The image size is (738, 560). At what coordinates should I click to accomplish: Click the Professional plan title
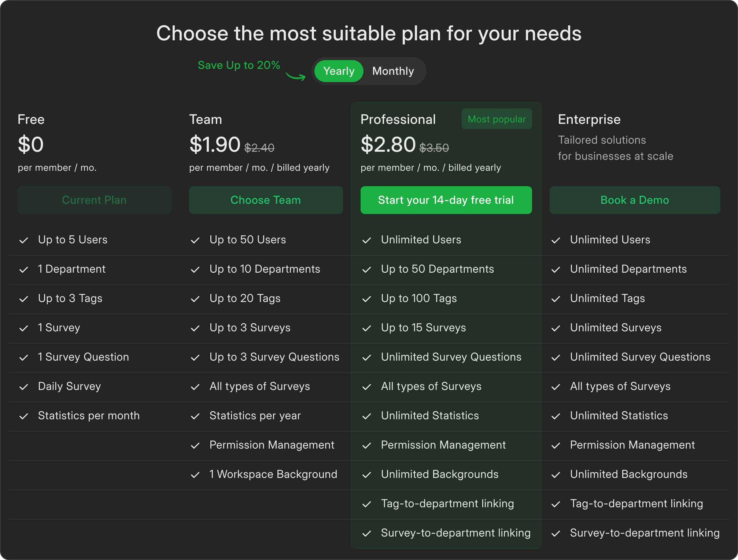[398, 119]
